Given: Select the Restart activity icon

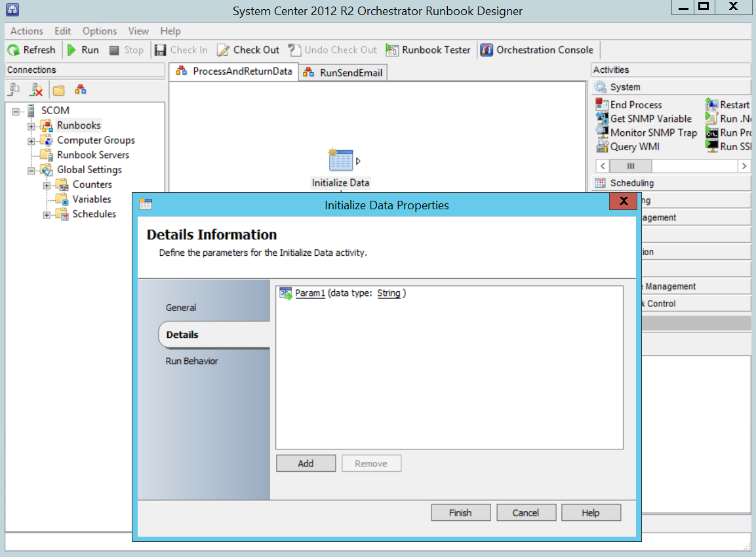Looking at the screenshot, I should 711,105.
